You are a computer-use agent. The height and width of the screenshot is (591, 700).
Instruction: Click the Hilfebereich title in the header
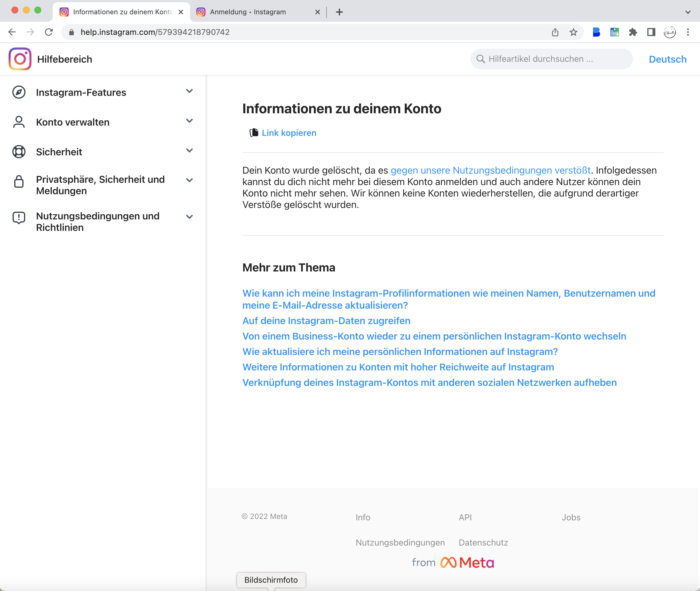pyautogui.click(x=65, y=59)
